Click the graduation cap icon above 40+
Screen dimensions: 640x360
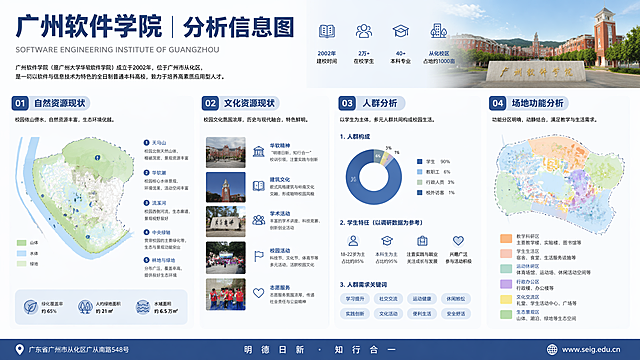coord(400,31)
